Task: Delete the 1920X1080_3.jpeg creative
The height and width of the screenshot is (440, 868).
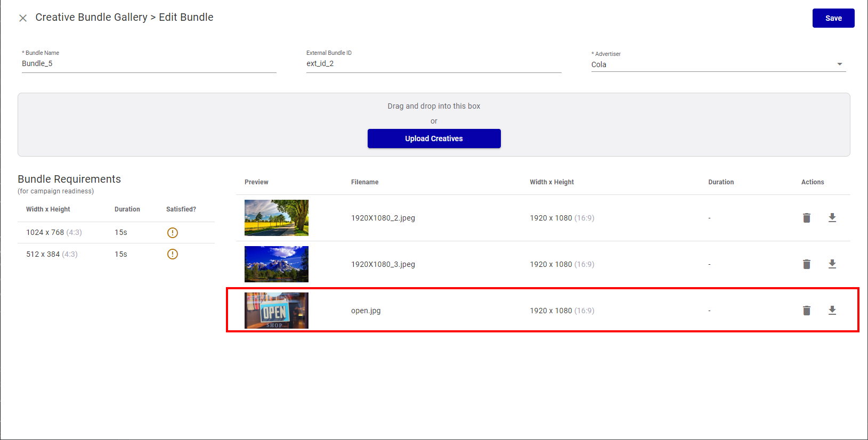Action: coord(807,264)
